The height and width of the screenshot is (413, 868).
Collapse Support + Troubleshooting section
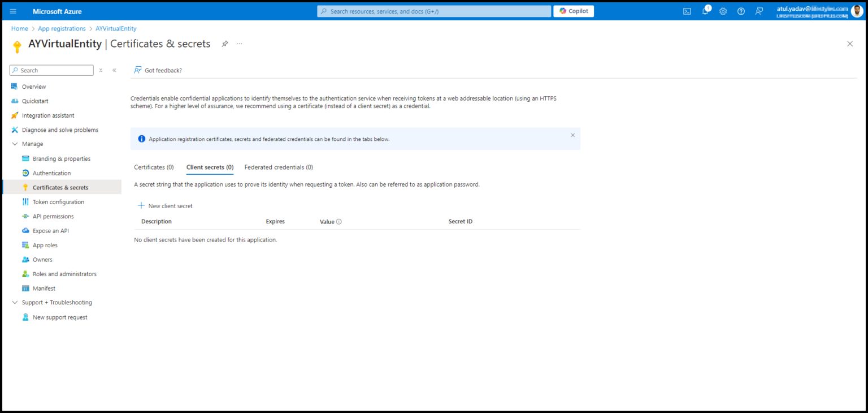(x=15, y=302)
